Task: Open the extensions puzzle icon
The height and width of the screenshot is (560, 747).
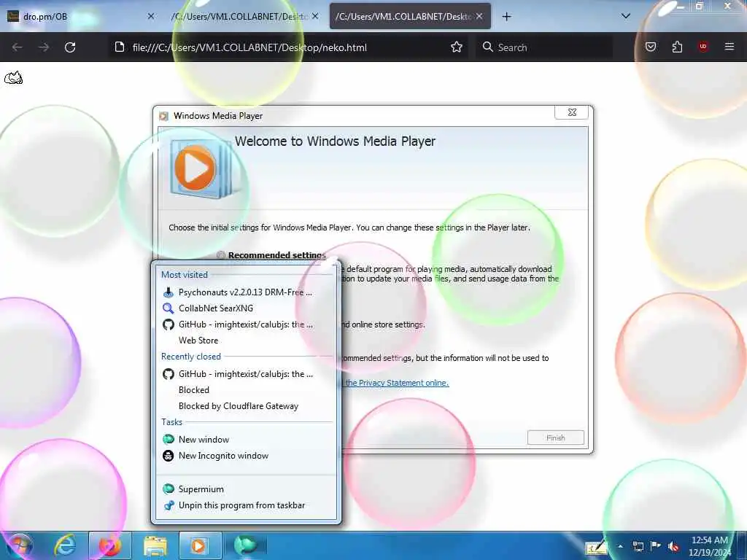Action: tap(677, 47)
